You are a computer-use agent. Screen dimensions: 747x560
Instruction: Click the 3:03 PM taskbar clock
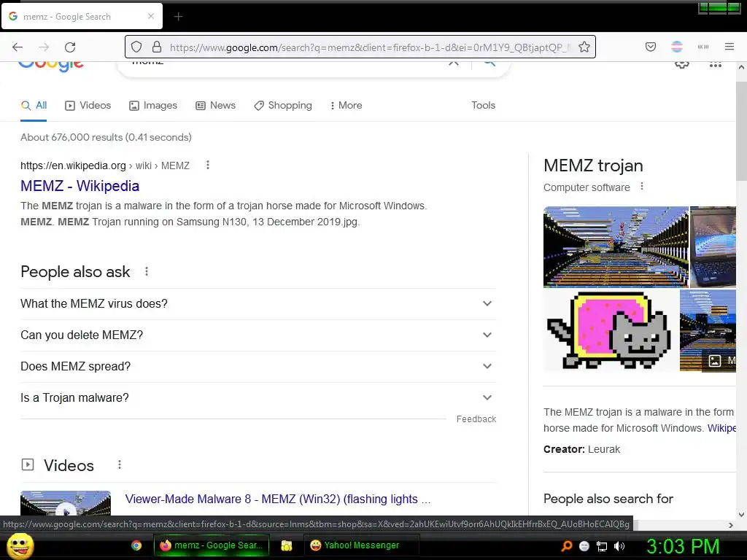pyautogui.click(x=683, y=546)
